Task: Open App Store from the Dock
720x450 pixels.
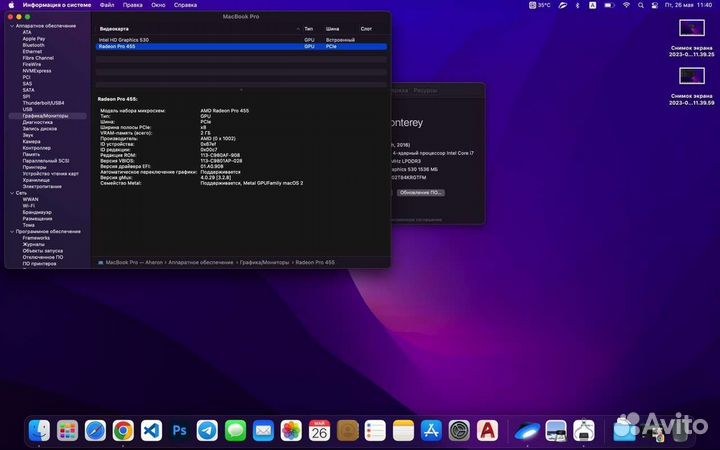Action: point(432,431)
